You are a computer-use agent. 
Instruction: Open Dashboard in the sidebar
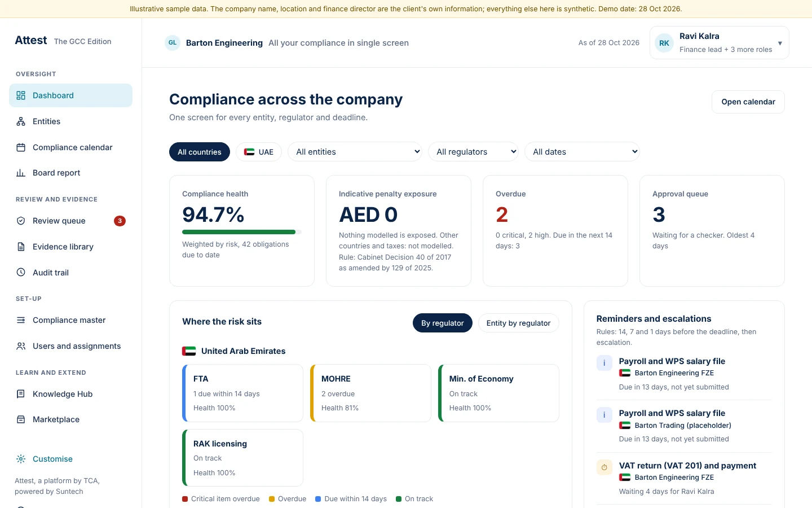point(70,95)
